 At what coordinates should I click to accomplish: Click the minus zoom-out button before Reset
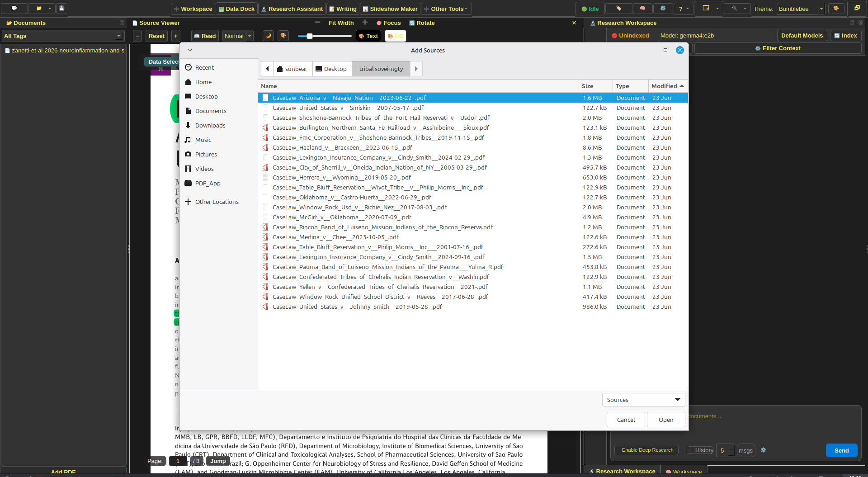click(x=137, y=36)
